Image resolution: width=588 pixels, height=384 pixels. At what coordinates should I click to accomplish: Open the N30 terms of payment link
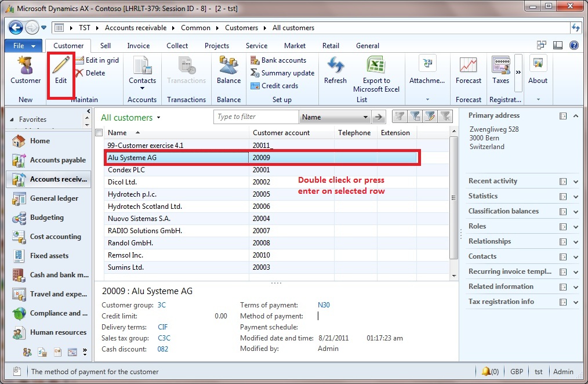(x=324, y=305)
